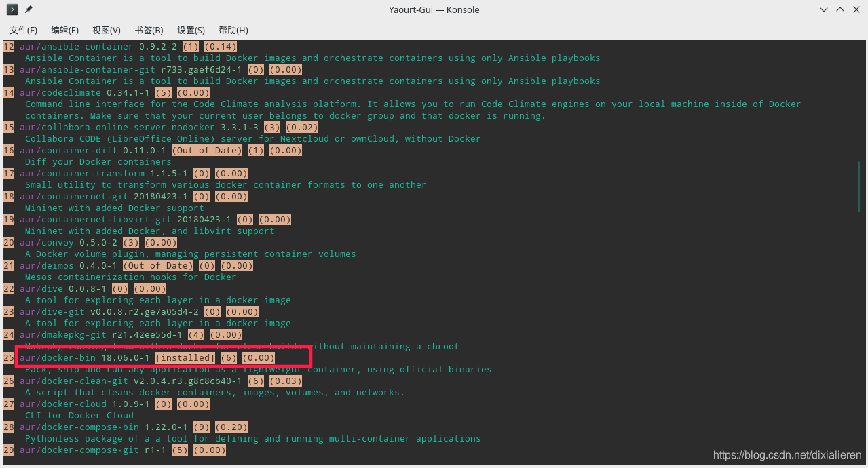Open the 设置(S) menu

[191, 31]
